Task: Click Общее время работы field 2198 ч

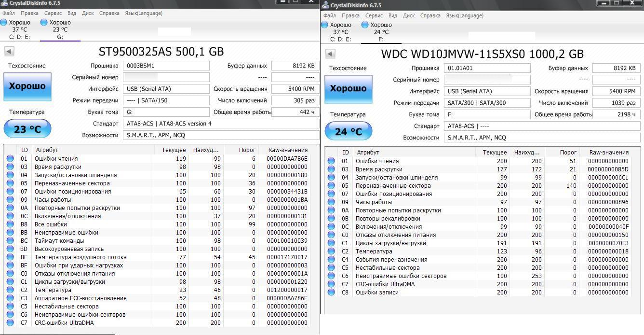Action: pyautogui.click(x=616, y=114)
